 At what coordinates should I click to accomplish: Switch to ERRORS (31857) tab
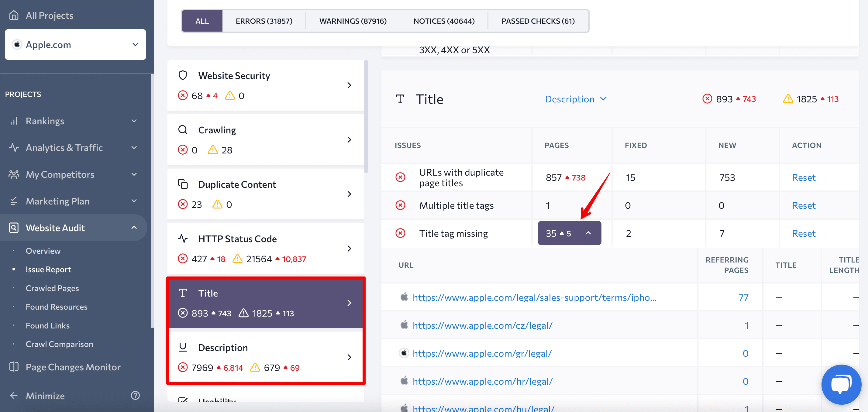pos(264,21)
